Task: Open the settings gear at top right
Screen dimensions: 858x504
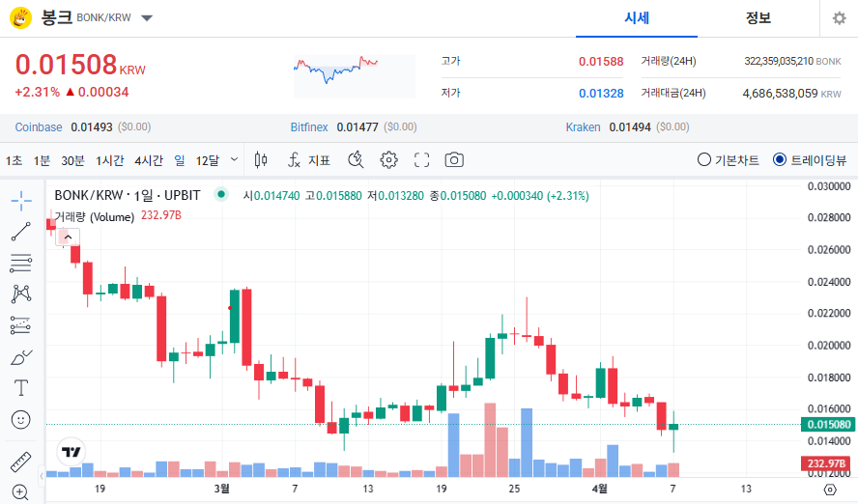Action: 839,18
